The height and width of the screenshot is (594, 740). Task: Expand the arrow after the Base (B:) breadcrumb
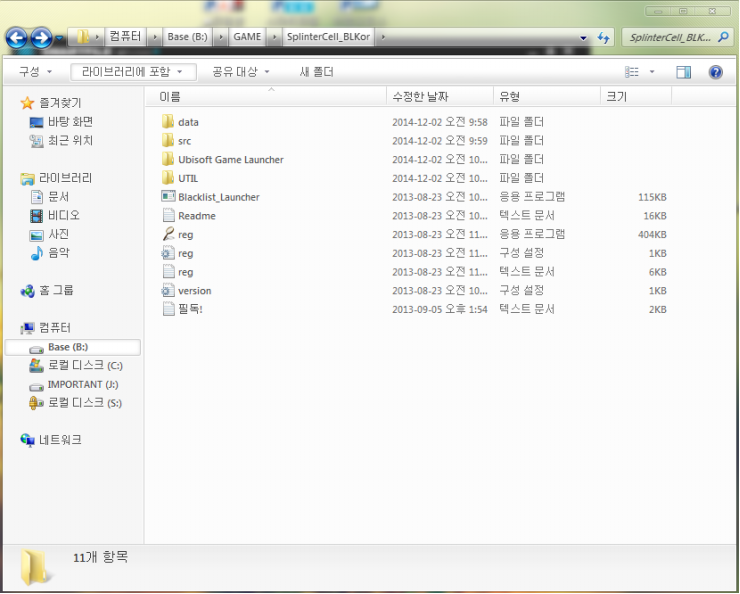point(220,37)
